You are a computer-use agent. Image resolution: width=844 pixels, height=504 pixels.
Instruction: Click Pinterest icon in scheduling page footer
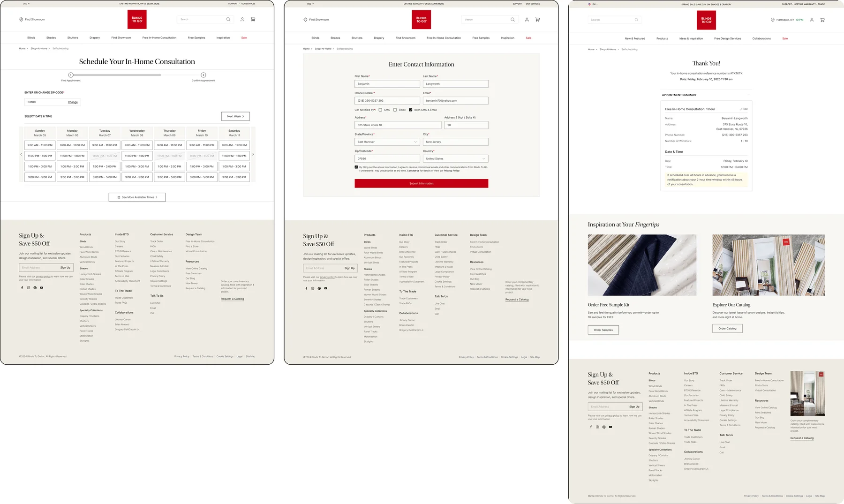click(x=35, y=288)
